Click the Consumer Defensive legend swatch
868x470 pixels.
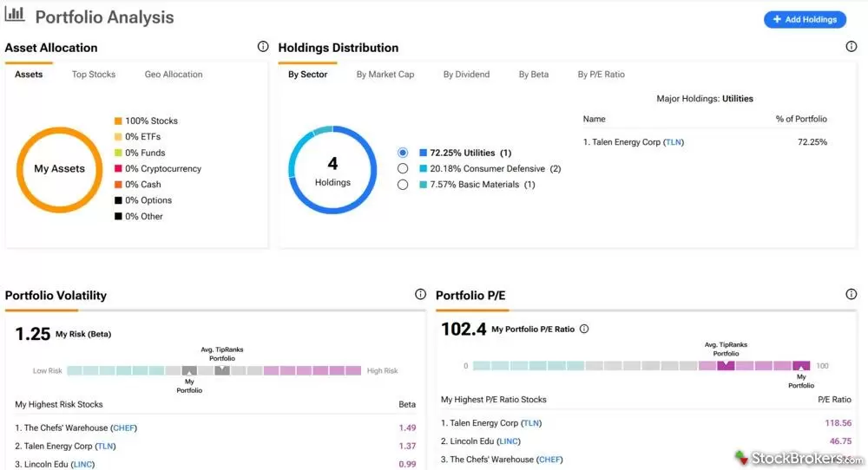pos(423,168)
